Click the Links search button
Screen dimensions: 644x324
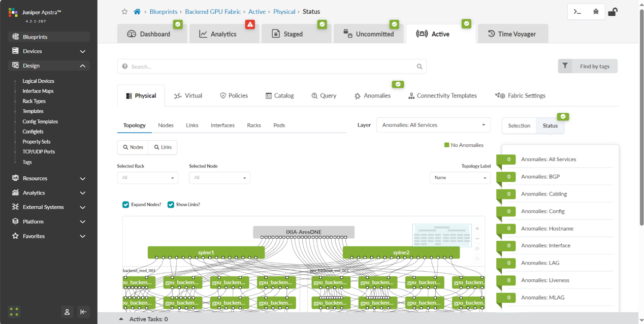click(x=163, y=147)
